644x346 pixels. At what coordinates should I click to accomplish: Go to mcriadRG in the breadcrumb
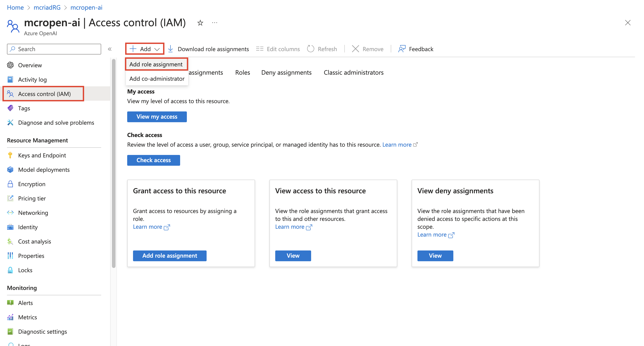pyautogui.click(x=47, y=7)
